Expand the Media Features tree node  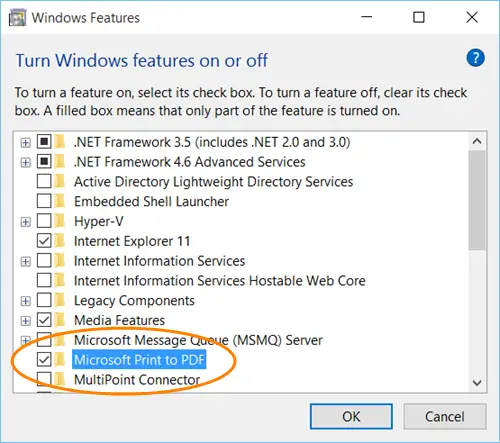point(25,321)
